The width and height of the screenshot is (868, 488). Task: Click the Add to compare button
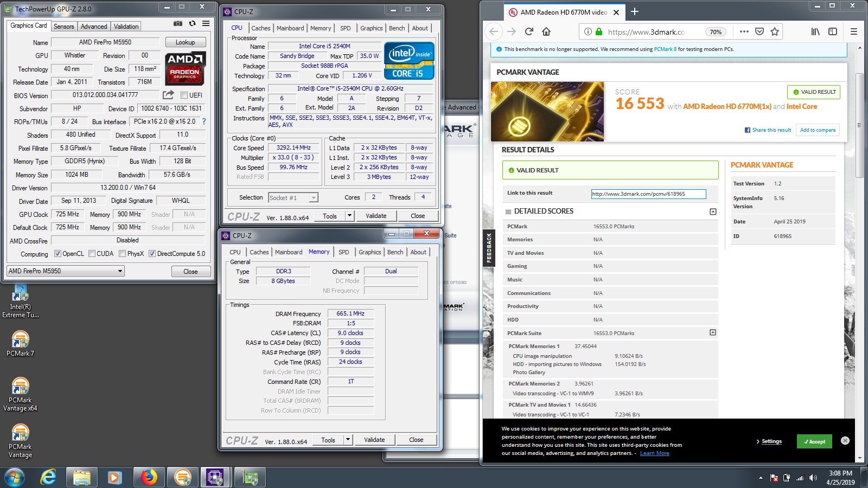pos(818,130)
